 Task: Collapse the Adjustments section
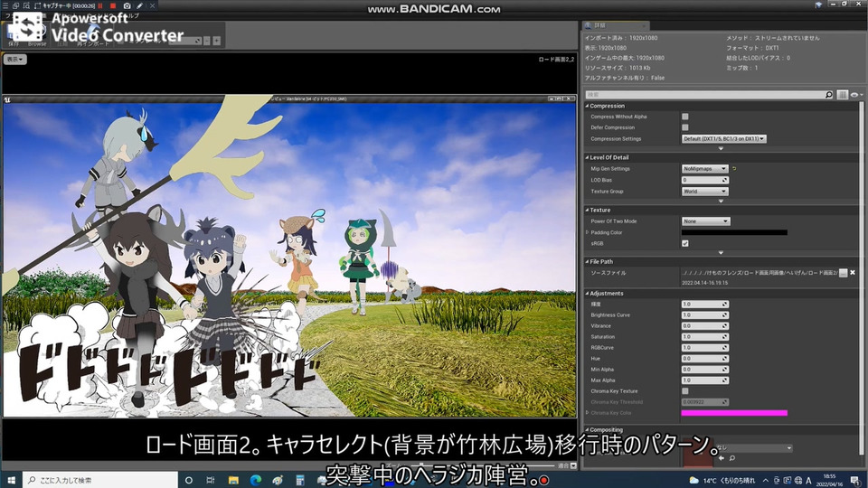coord(588,293)
